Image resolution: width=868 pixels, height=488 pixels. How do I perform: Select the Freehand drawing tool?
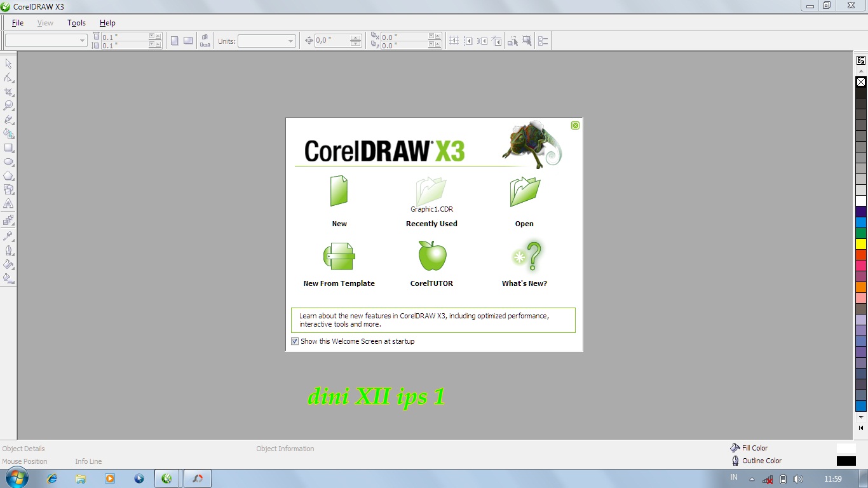[x=8, y=119]
